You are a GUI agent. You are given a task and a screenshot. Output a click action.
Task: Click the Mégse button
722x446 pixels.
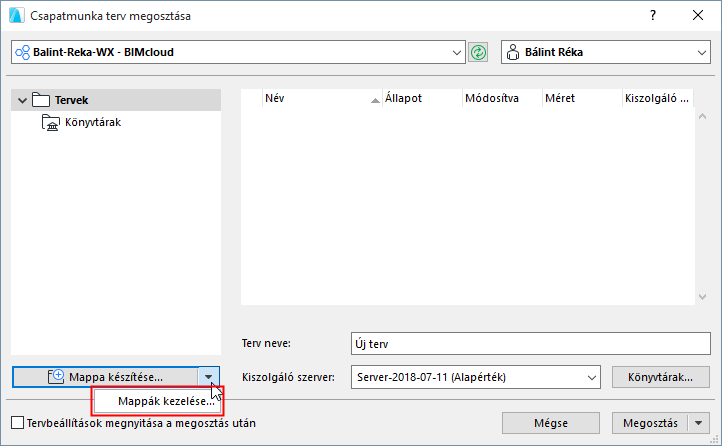[x=551, y=423]
